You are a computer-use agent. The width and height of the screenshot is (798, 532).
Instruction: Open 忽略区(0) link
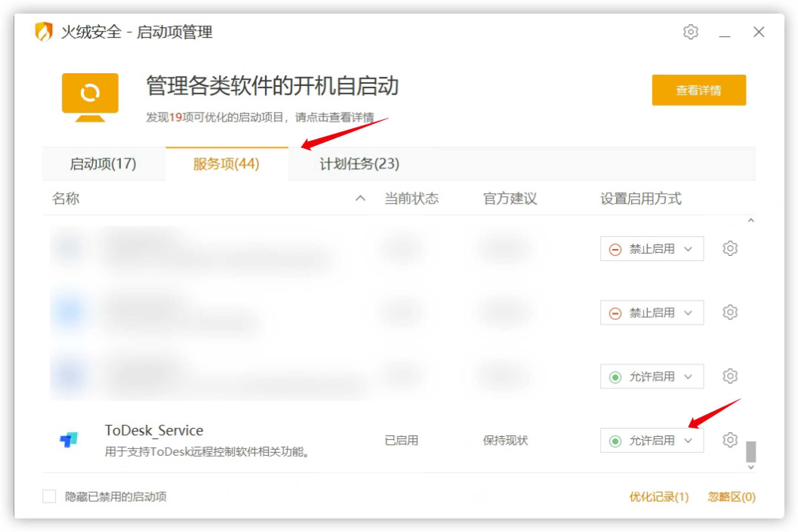pyautogui.click(x=731, y=497)
